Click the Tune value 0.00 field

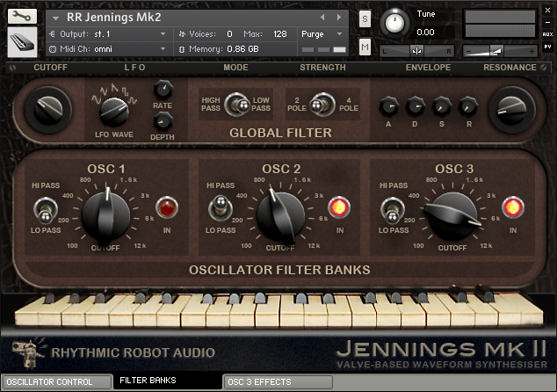[425, 33]
